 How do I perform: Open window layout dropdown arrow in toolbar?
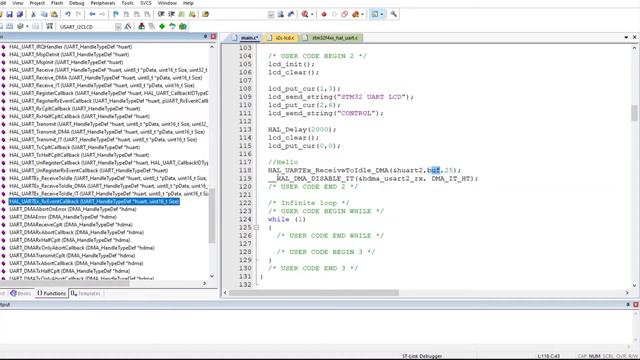(382, 14)
